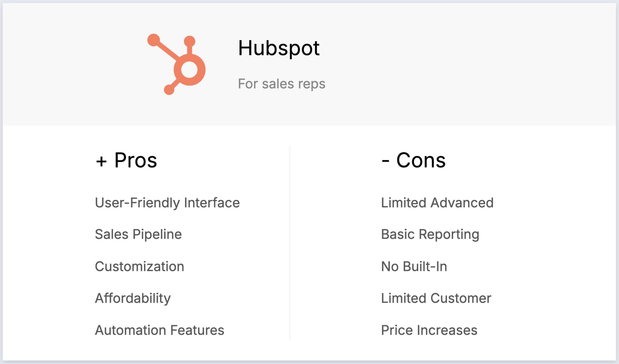Viewport: 619px width, 364px height.
Task: Select 'Affordability' pro item
Action: click(x=133, y=298)
